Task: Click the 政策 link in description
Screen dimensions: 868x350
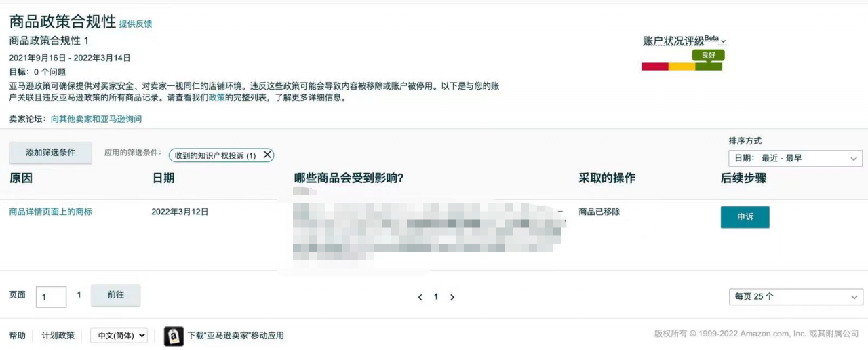Action: point(216,98)
